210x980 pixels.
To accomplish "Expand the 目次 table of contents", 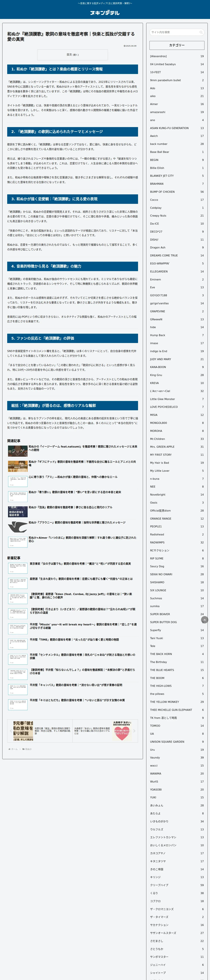I will click(x=72, y=55).
